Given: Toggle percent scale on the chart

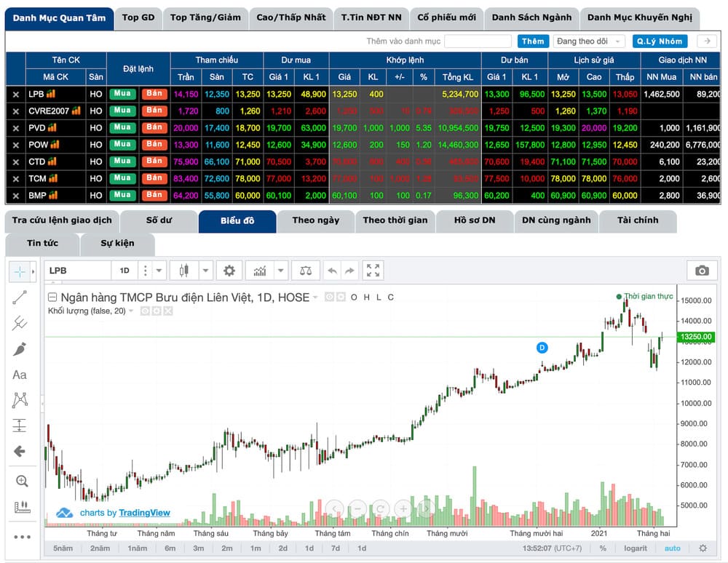Looking at the screenshot, I should click(603, 548).
